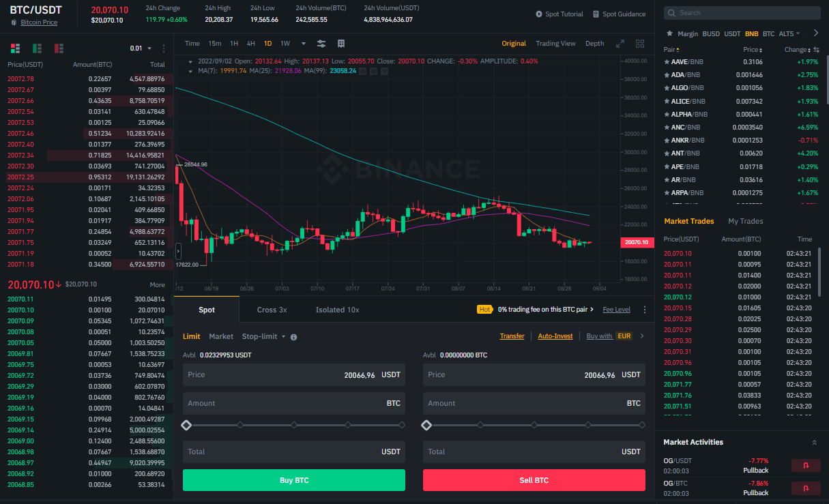The height and width of the screenshot is (504, 829).
Task: Open the Cross 3x margin tab
Action: pos(272,310)
